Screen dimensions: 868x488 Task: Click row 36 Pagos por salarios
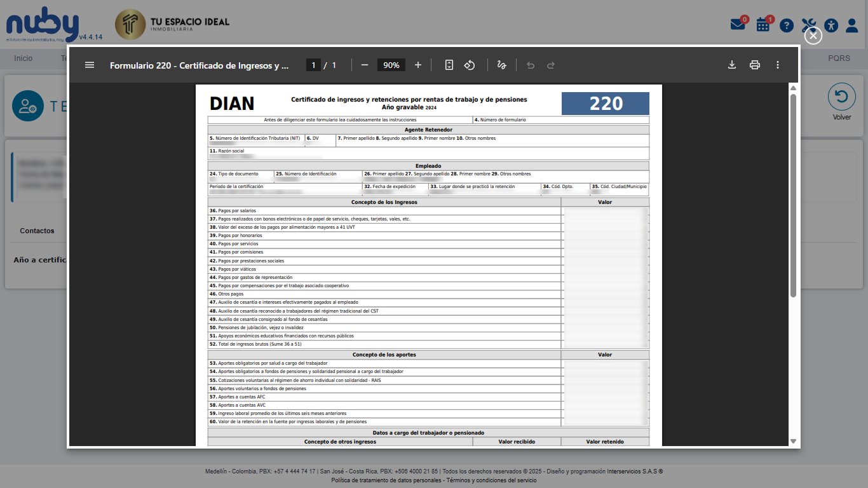pos(384,210)
